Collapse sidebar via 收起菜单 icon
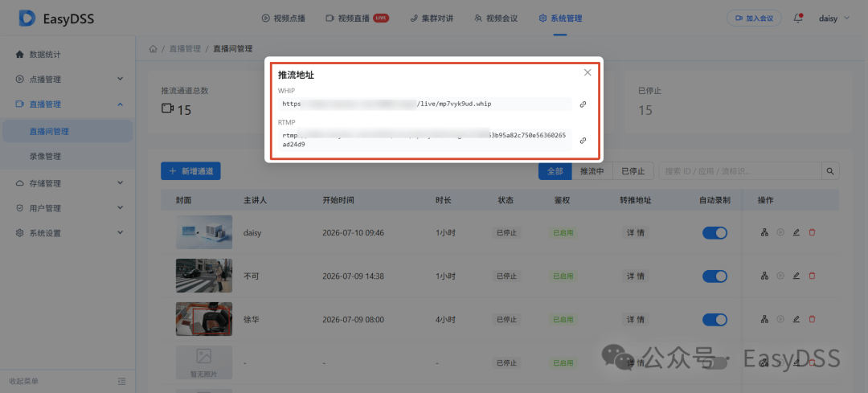868x393 pixels. tap(122, 382)
